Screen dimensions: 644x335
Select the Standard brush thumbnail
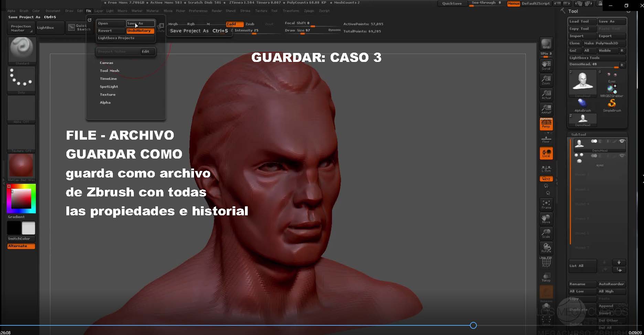[x=21, y=51]
